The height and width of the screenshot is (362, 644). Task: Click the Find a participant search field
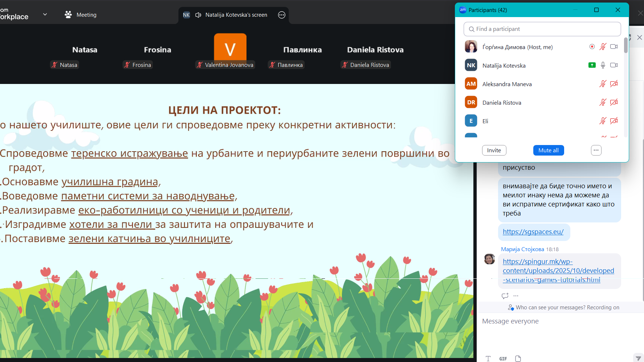pyautogui.click(x=542, y=29)
